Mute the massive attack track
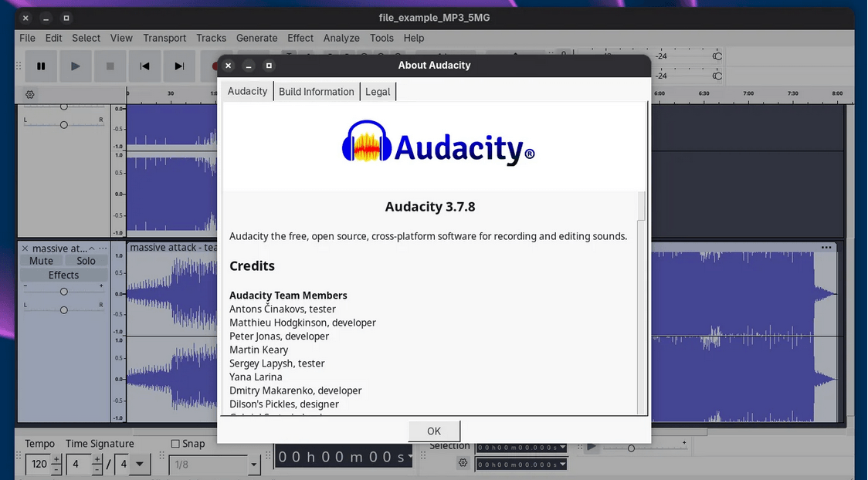The width and height of the screenshot is (868, 480). [x=42, y=261]
